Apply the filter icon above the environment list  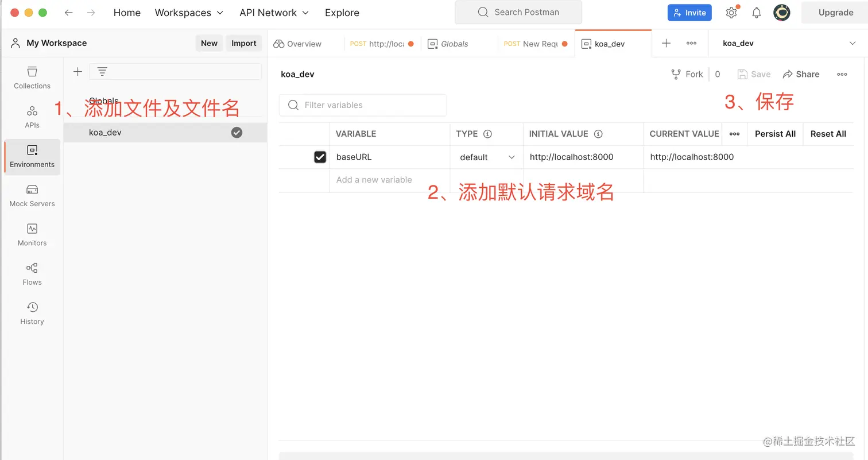[102, 71]
